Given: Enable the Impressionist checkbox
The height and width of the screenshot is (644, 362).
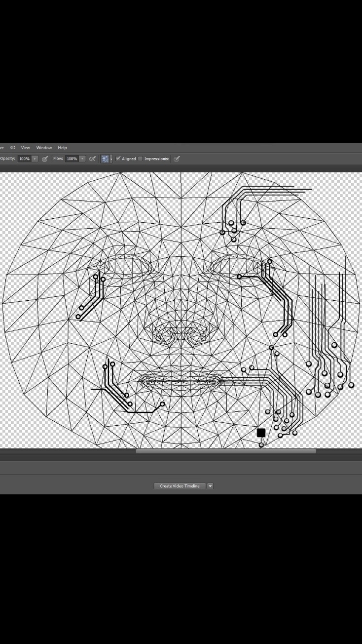Looking at the screenshot, I should (141, 159).
